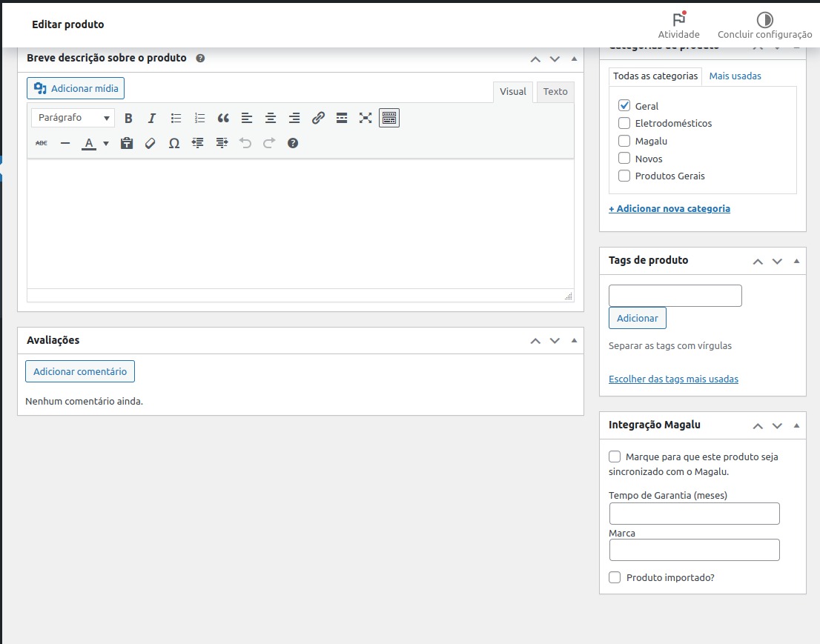Open Concluir configuração

(x=764, y=25)
